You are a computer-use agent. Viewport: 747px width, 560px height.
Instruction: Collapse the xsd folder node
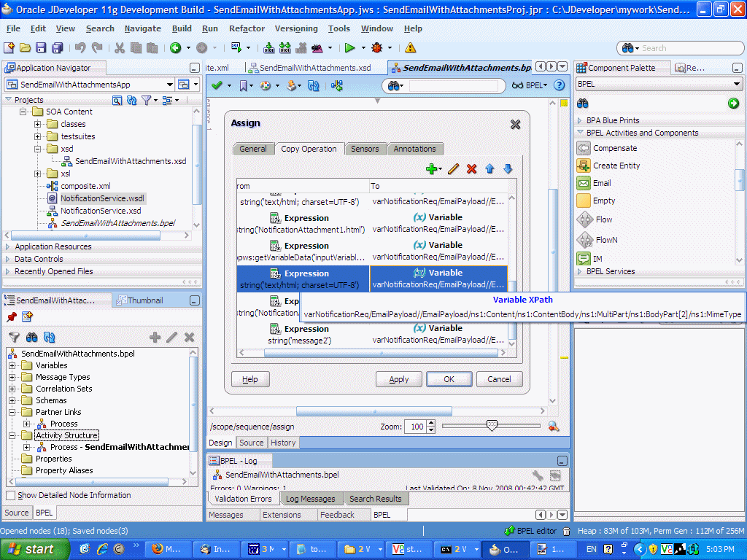coord(38,149)
